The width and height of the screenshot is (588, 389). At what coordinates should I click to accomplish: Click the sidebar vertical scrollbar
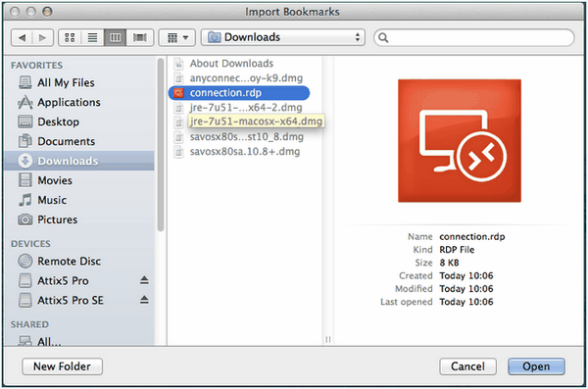161,144
